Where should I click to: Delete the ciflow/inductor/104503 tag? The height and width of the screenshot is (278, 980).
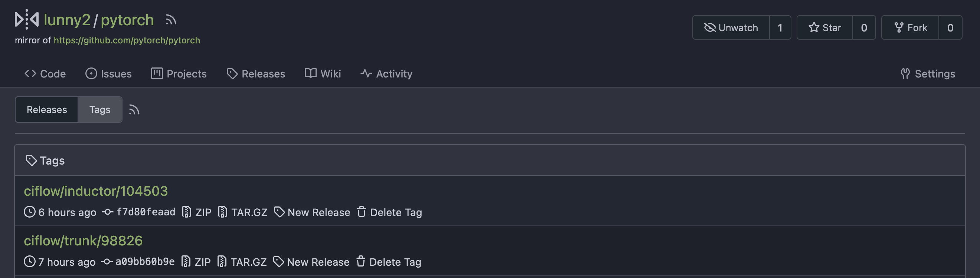click(389, 212)
